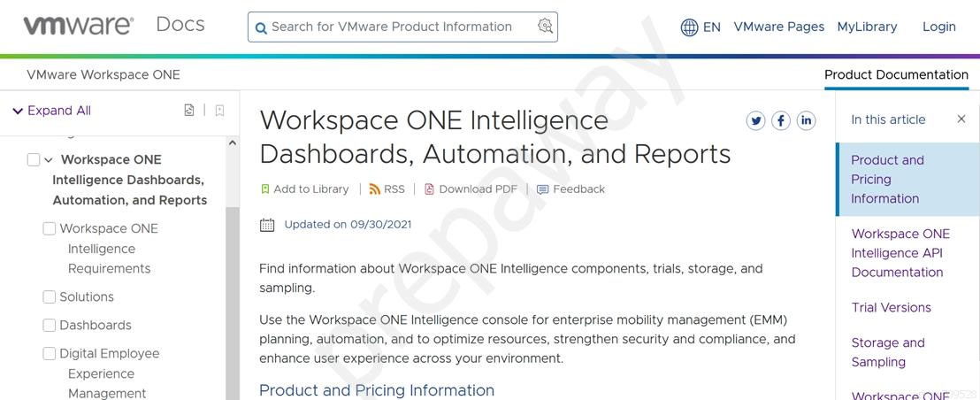Go to Trial Versions section
The width and height of the screenshot is (980, 400).
[891, 307]
